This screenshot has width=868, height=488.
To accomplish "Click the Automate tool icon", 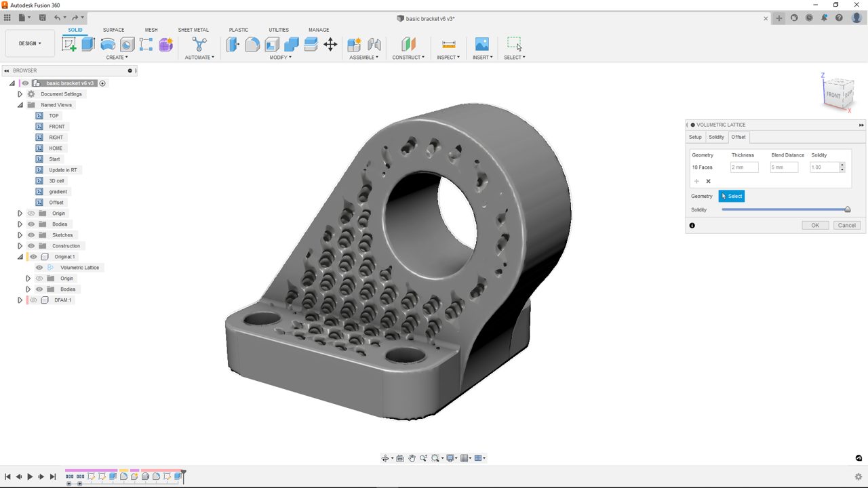I will [x=199, y=45].
